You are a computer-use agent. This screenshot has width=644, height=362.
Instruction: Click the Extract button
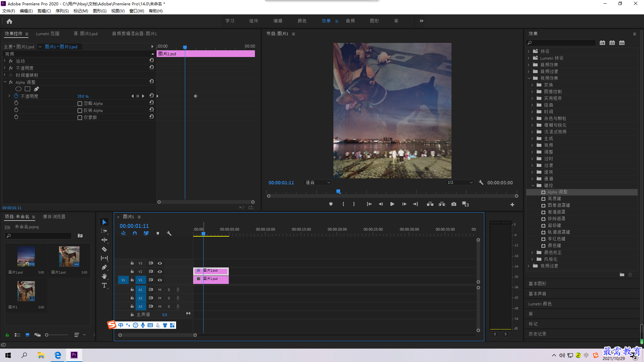(x=442, y=204)
